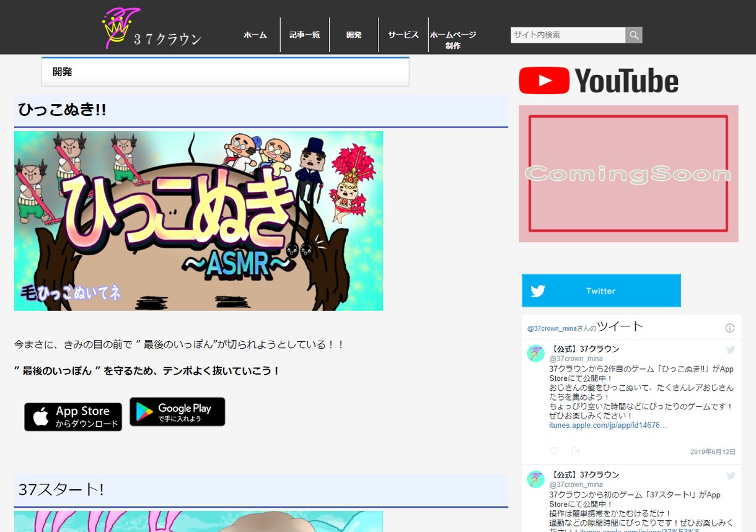Open the itunes.apple.com/jp/app/id14676… link

[x=608, y=425]
